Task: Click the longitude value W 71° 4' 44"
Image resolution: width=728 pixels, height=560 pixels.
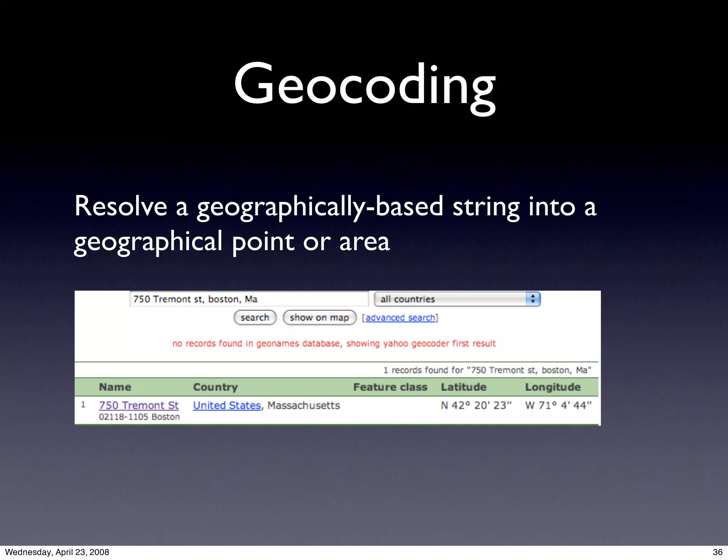Action: 558,405
